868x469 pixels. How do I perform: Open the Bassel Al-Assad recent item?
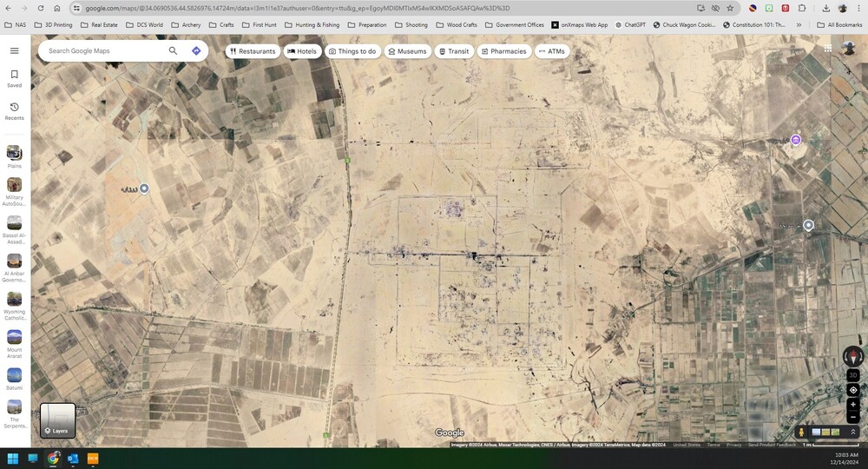15,230
